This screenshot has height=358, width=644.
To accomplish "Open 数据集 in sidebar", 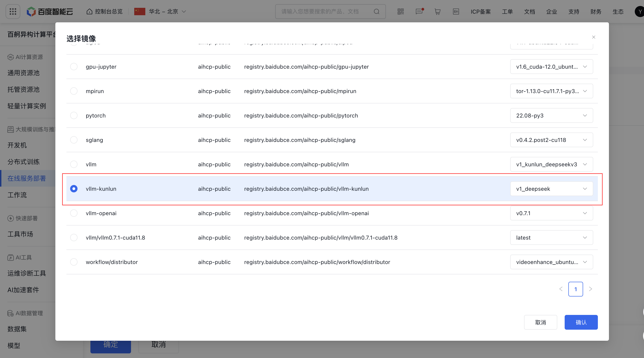I will click(x=17, y=329).
